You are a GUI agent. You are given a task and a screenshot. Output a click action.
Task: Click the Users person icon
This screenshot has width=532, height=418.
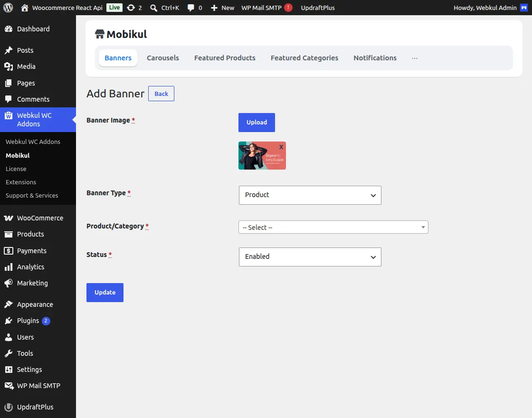point(9,337)
